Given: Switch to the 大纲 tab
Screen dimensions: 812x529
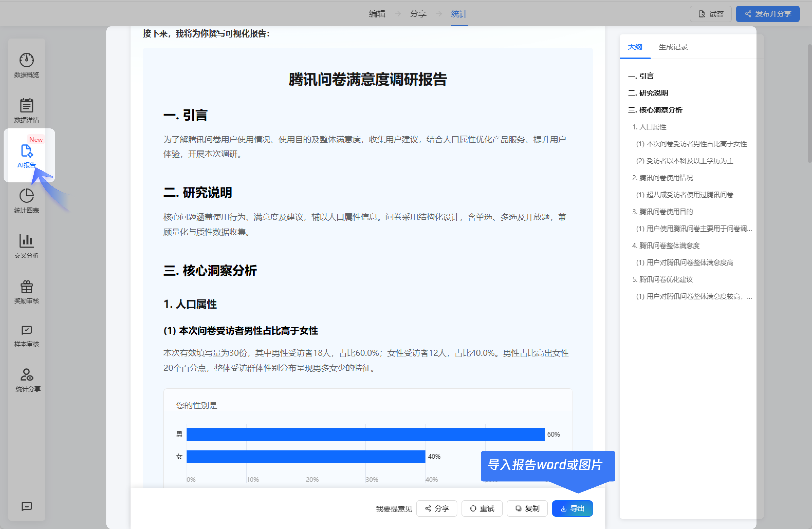Looking at the screenshot, I should click(635, 47).
